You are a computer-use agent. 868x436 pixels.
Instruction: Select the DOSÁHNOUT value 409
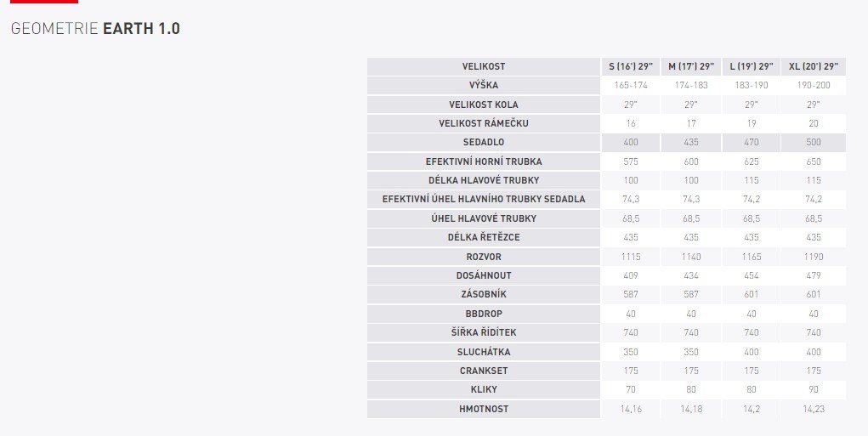coord(630,275)
